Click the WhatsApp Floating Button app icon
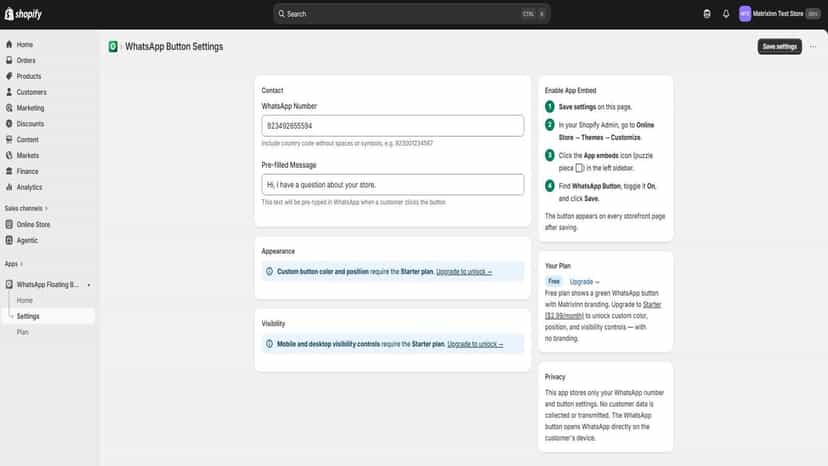This screenshot has width=828, height=466. pyautogui.click(x=9, y=284)
